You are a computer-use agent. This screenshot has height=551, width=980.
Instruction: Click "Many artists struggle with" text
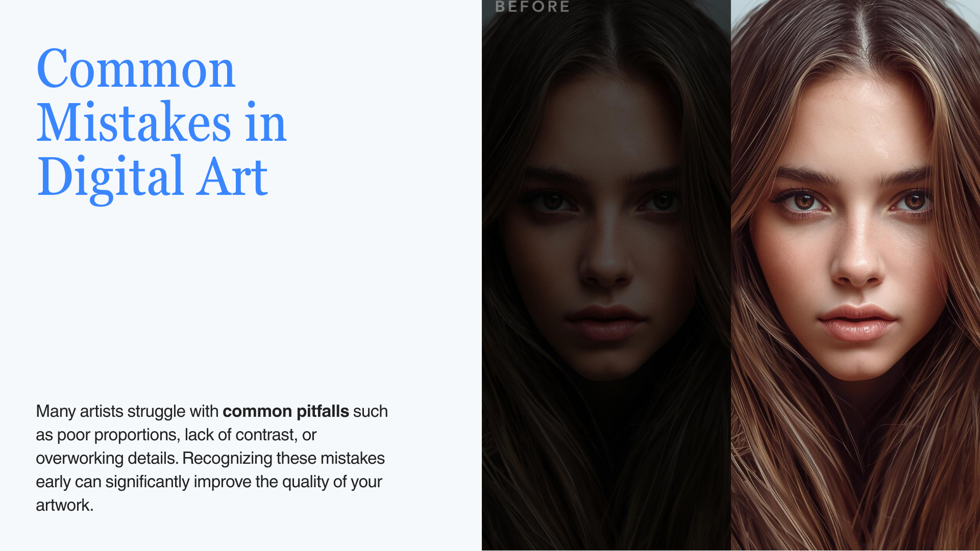[127, 411]
